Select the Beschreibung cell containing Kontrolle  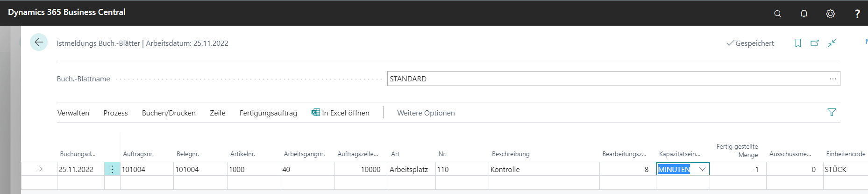[x=544, y=169]
